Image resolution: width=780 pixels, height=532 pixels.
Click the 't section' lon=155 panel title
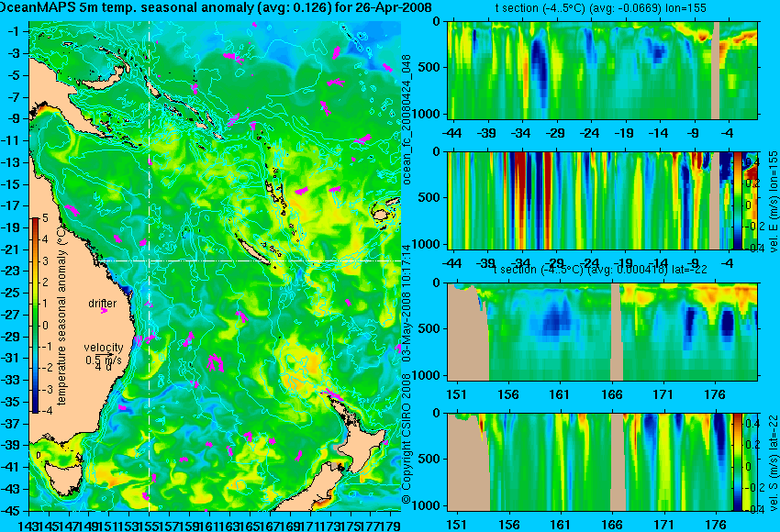click(x=601, y=8)
